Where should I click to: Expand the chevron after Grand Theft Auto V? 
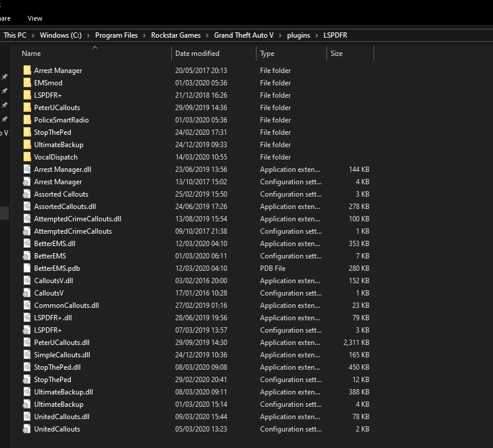(x=280, y=35)
